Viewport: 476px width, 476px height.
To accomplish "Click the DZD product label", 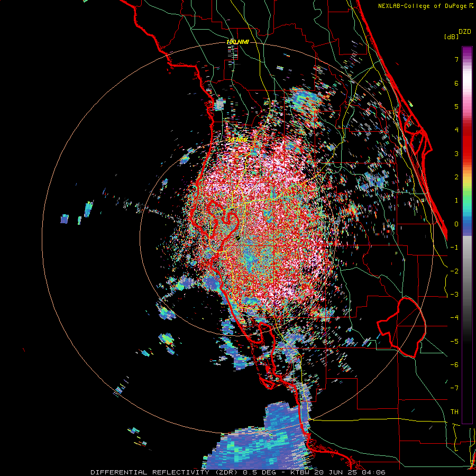I will click(x=465, y=32).
